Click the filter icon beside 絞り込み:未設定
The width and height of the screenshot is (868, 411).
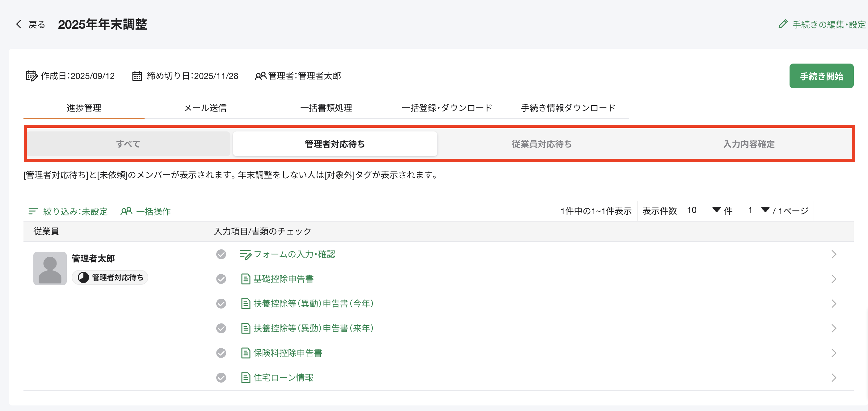click(33, 211)
